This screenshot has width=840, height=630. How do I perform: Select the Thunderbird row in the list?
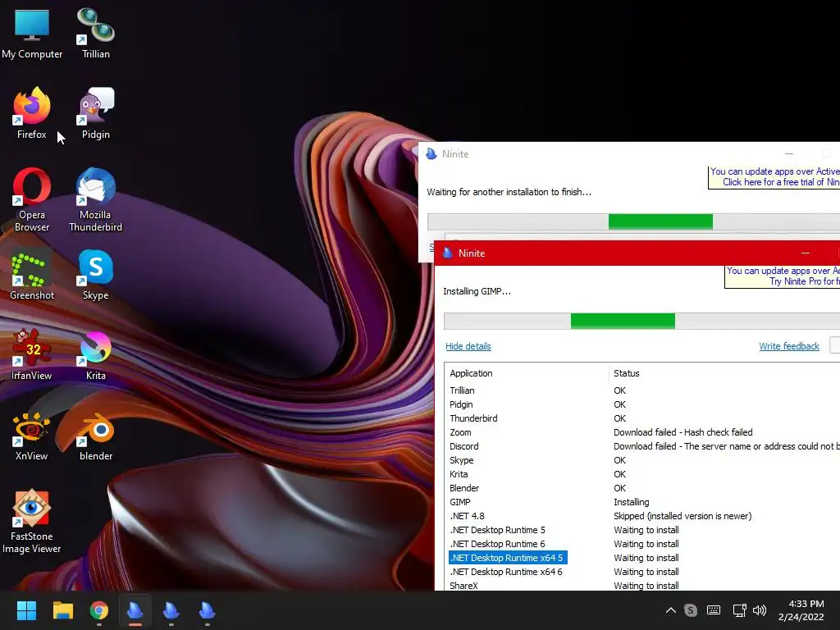(641, 418)
